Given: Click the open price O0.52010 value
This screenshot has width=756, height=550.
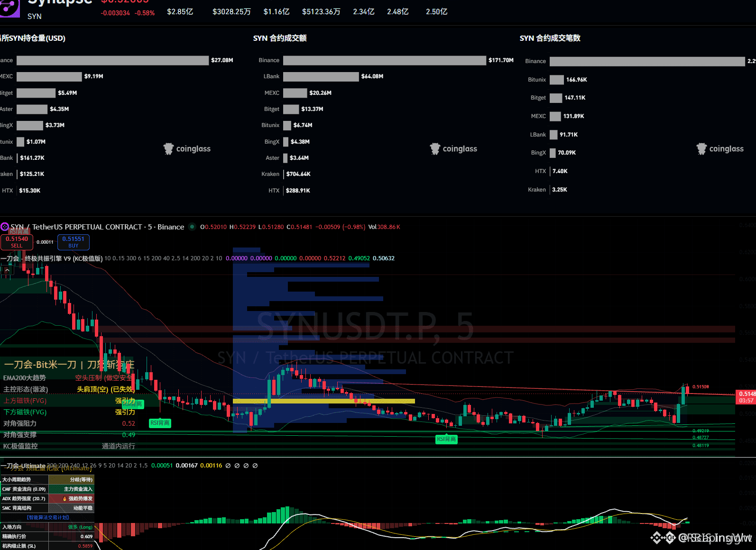Looking at the screenshot, I should coord(213,227).
